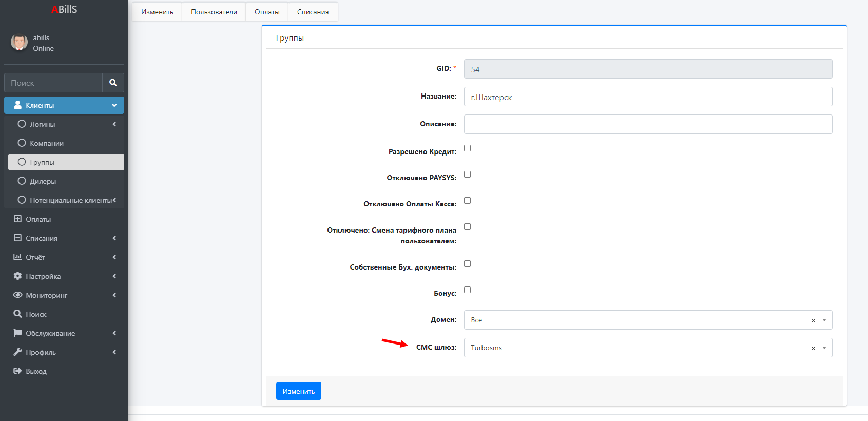The width and height of the screenshot is (868, 421).
Task: Click the Выход logout icon
Action: pos(17,371)
